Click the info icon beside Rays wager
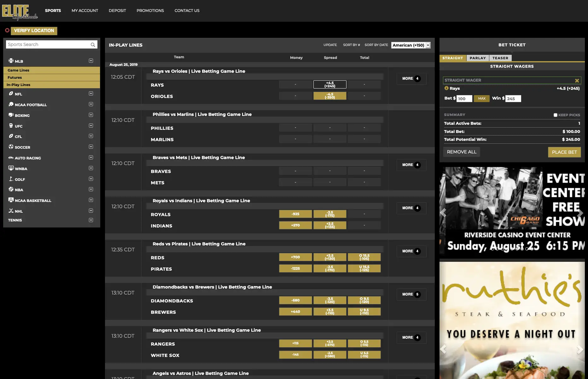 click(446, 88)
